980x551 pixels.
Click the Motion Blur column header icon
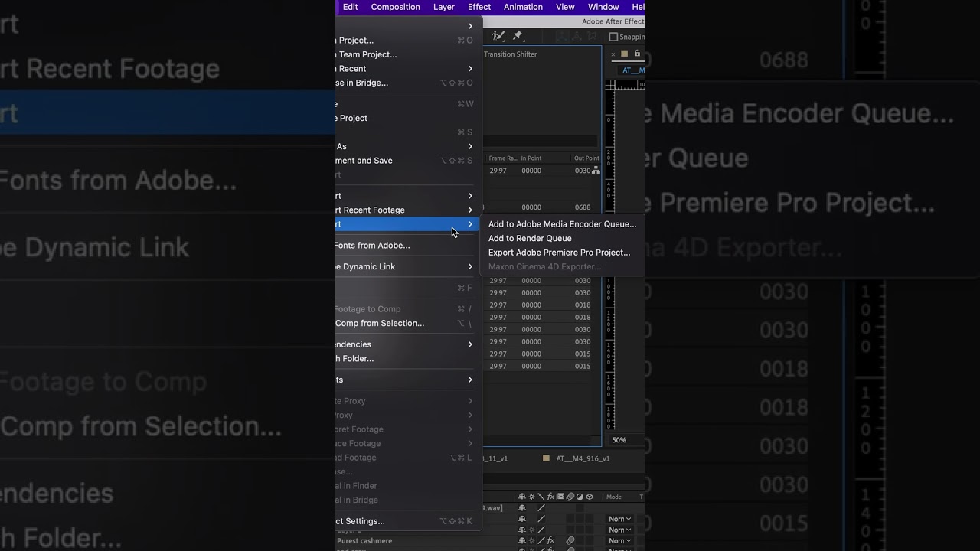point(570,497)
